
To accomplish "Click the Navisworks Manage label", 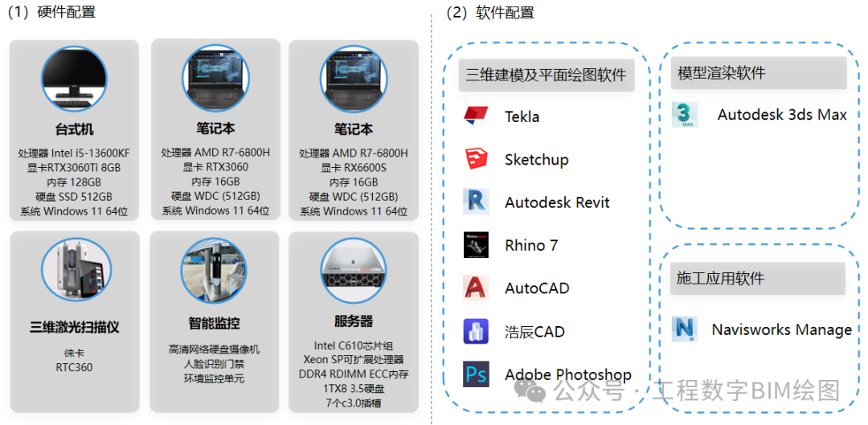I will click(782, 330).
